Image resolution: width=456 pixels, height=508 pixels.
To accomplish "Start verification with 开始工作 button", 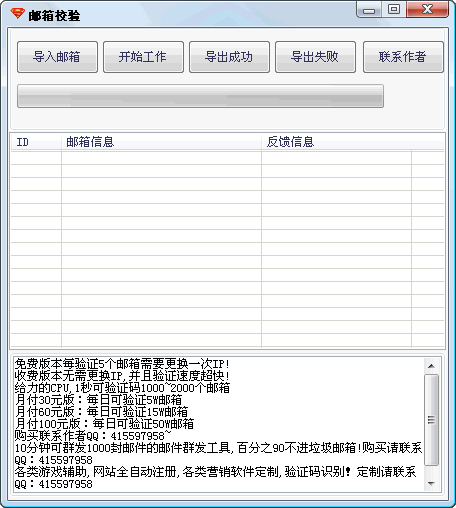I will tap(143, 57).
